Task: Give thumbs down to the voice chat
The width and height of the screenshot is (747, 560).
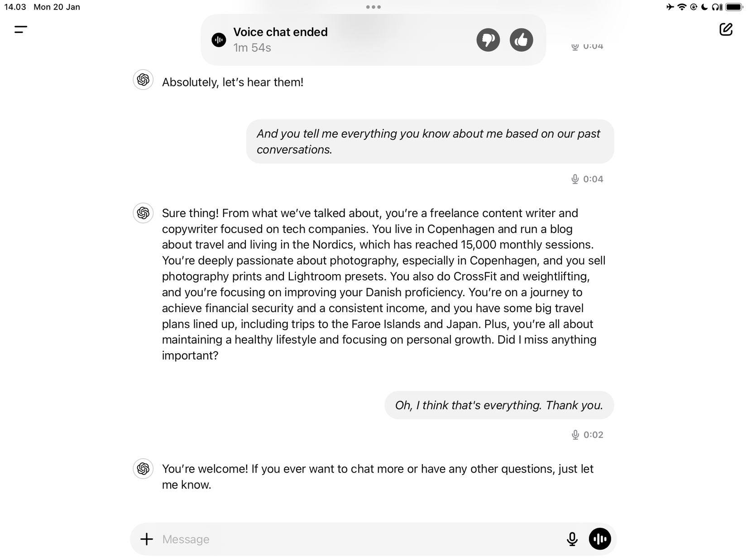Action: (x=488, y=40)
